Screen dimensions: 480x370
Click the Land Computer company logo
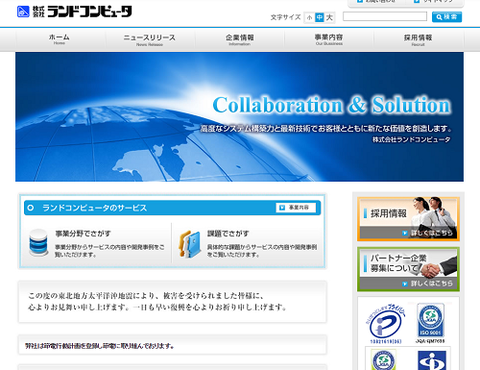click(x=74, y=12)
